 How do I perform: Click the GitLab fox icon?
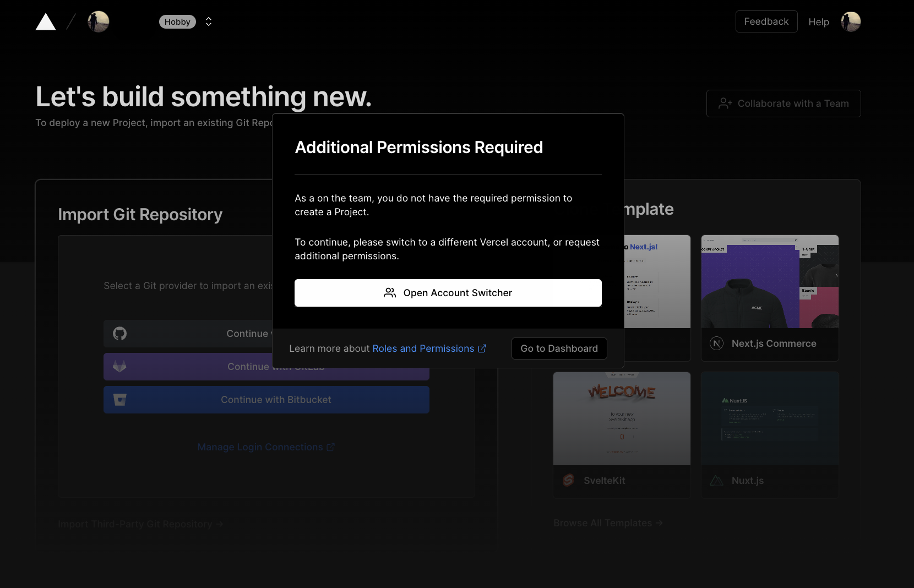click(119, 367)
